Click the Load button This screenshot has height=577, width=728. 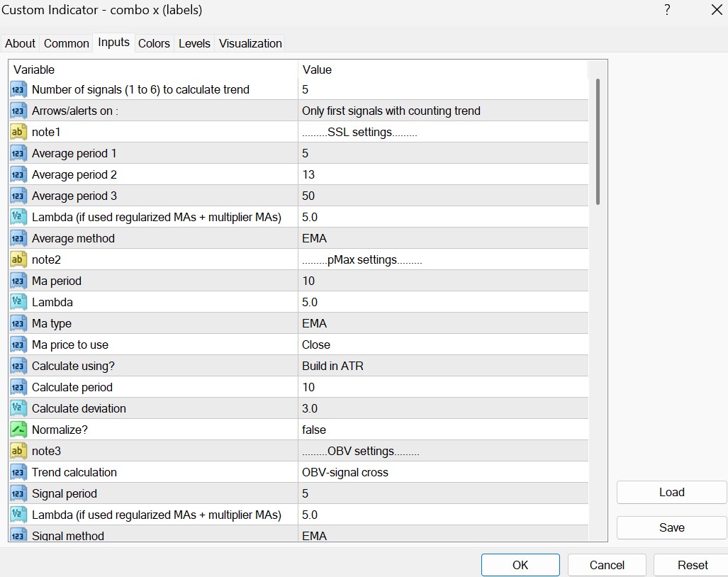coord(671,492)
